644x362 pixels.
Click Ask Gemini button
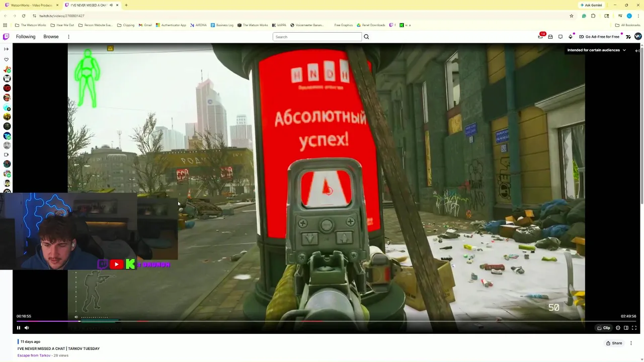[x=591, y=5]
